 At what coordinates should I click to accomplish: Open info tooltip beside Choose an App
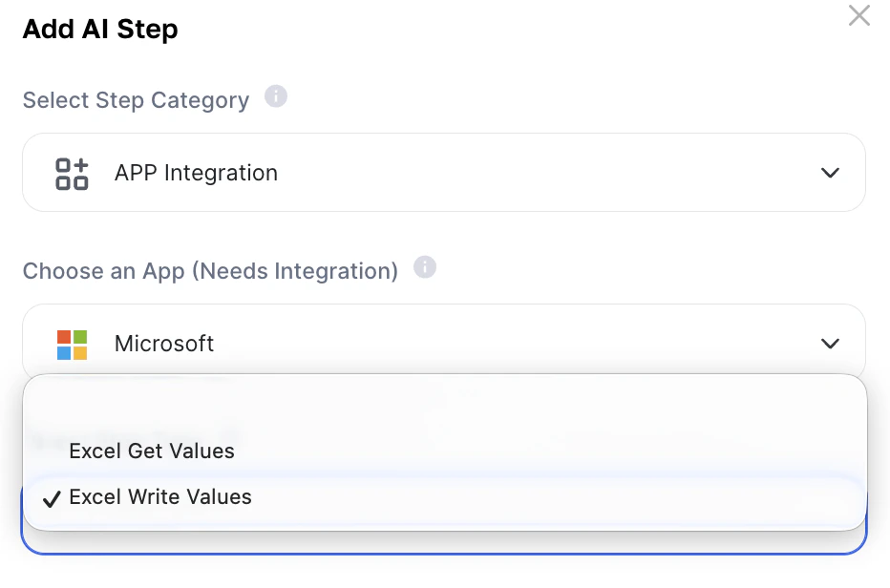425,268
